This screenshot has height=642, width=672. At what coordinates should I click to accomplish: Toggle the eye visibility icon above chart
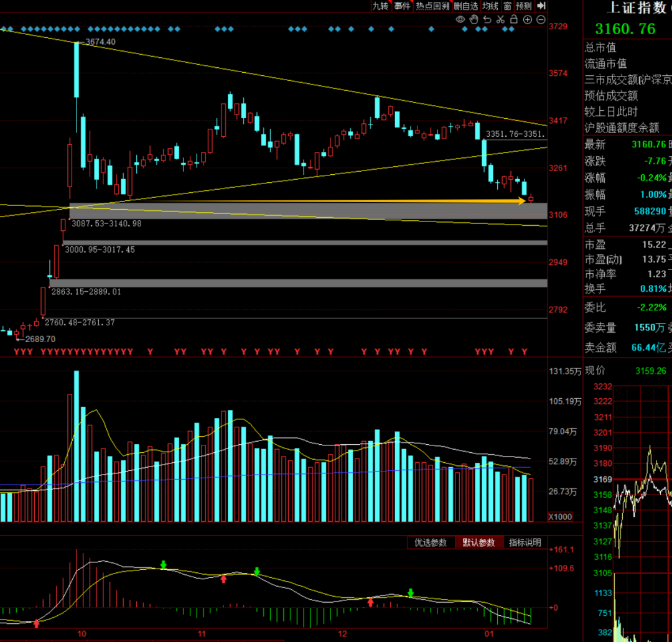point(460,19)
